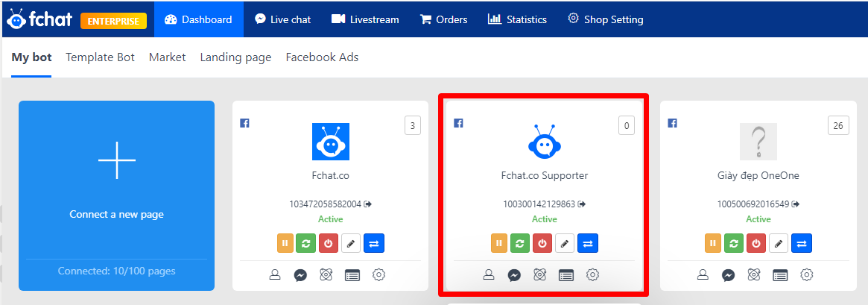Open the fchat logo home link
This screenshot has width=868, height=305.
click(39, 19)
